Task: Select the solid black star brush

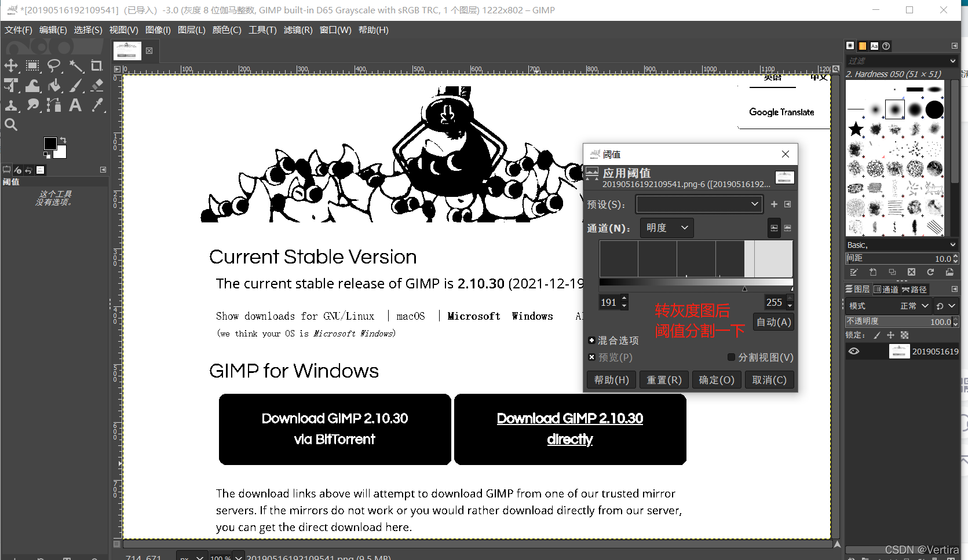Action: coord(856,129)
